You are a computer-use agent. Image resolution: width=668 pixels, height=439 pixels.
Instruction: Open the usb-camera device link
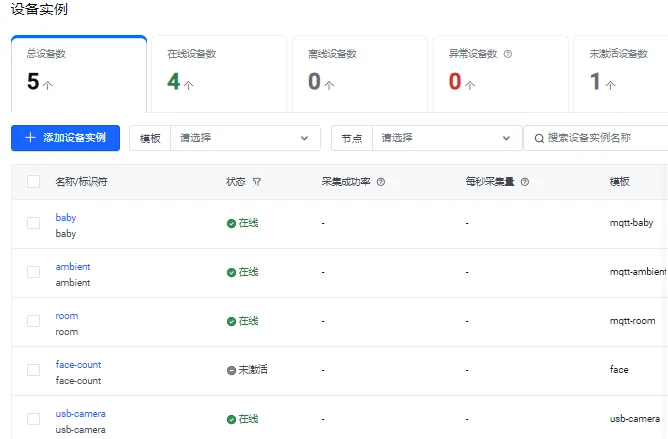81,414
